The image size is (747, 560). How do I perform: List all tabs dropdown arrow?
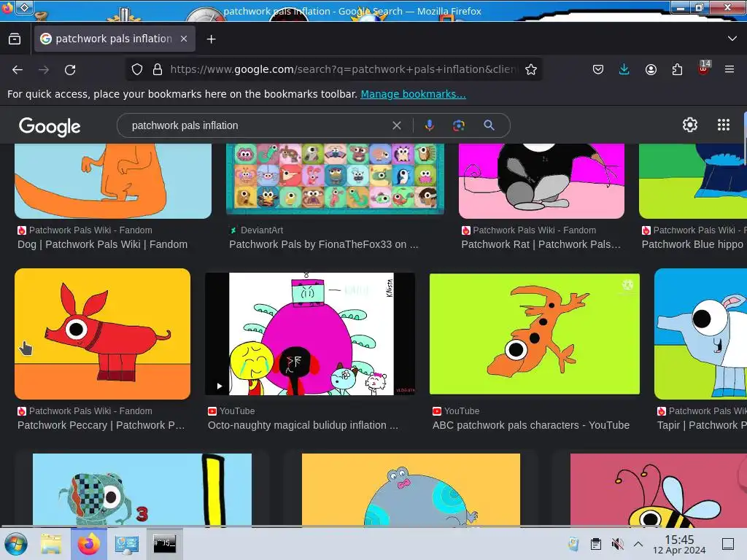click(x=732, y=39)
